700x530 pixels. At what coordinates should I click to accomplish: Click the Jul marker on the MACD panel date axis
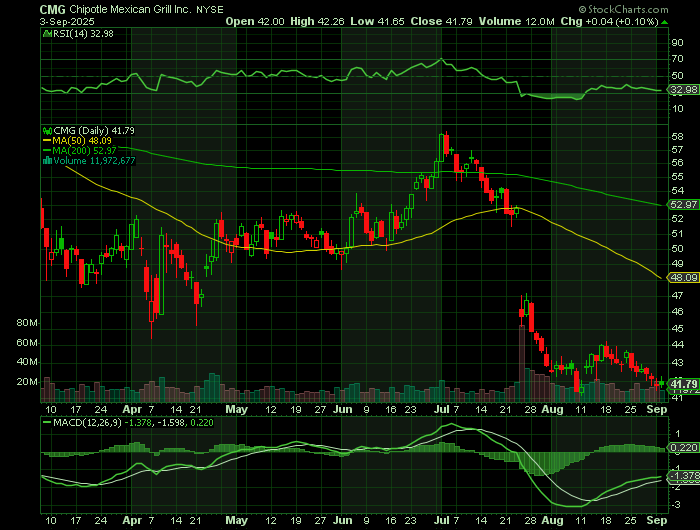pyautogui.click(x=441, y=520)
